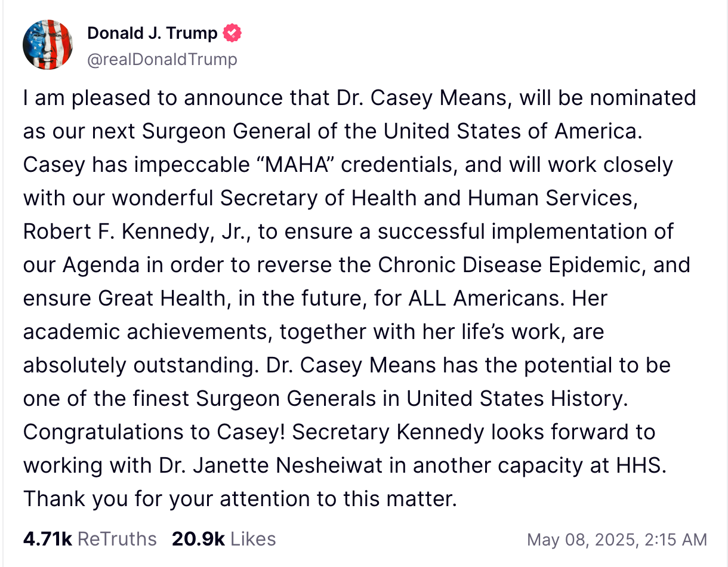The width and height of the screenshot is (728, 567).
Task: Open the Donald J. Trump display name
Action: [x=152, y=33]
